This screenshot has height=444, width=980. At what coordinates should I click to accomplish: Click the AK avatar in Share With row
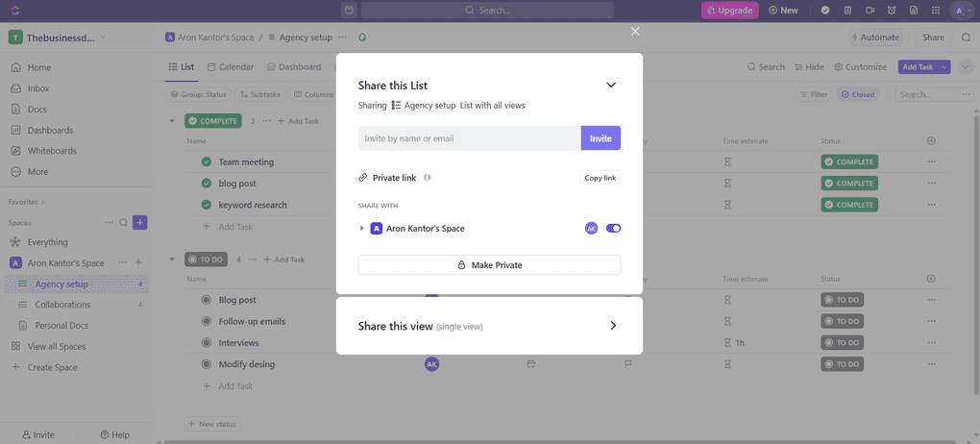591,229
